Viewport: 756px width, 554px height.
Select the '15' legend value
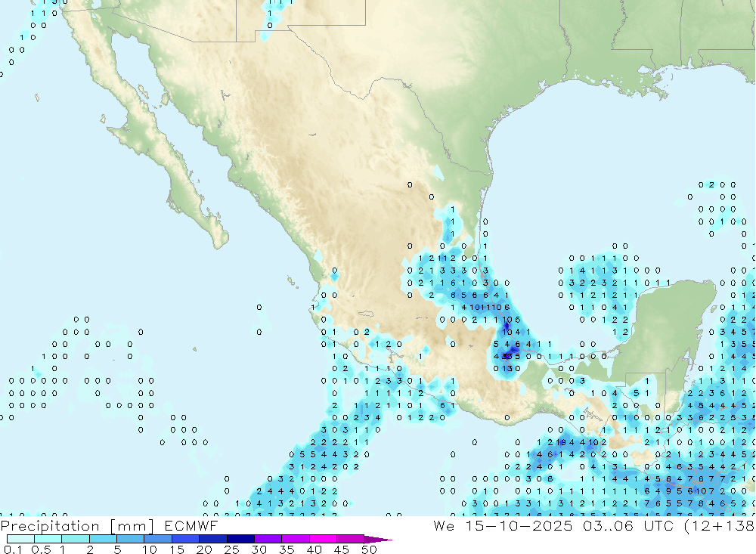coord(176,549)
